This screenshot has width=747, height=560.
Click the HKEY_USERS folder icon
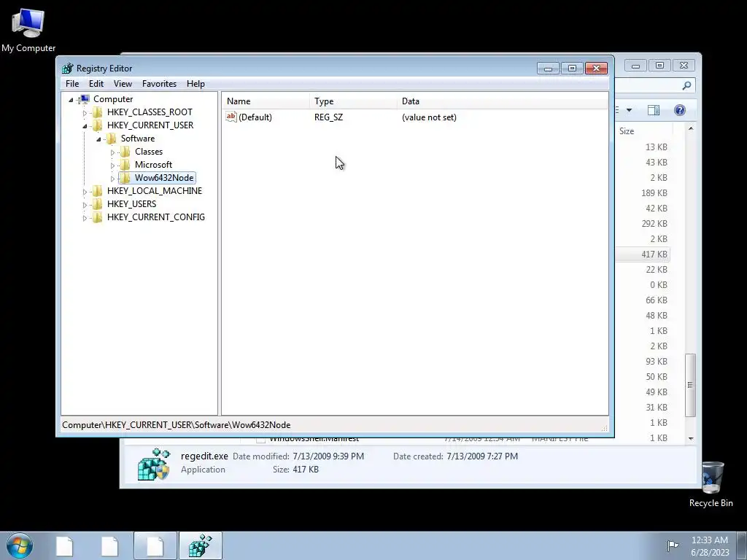click(x=98, y=204)
